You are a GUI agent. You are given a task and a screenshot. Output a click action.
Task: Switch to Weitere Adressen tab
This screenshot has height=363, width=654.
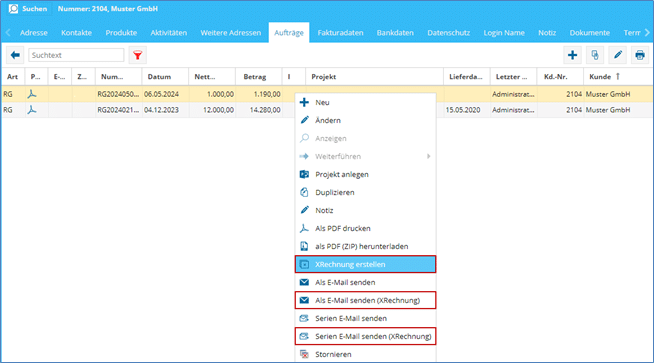click(x=231, y=33)
